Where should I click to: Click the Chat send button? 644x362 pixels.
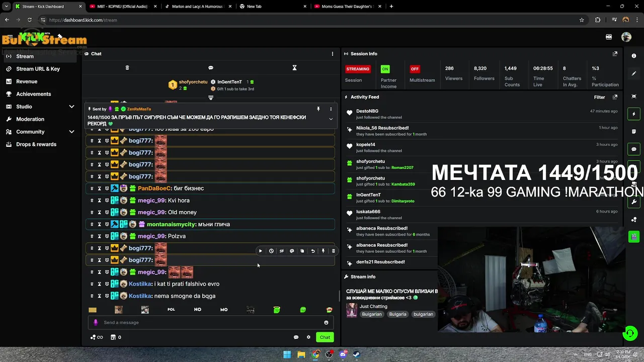pyautogui.click(x=325, y=337)
